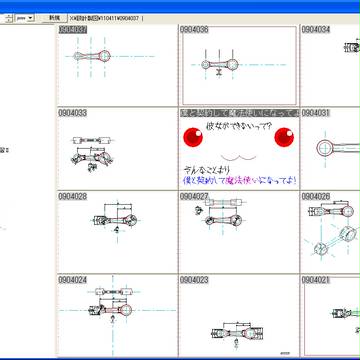Screen dimensions: 360x360
Task: Select thumbnail 0904027
Action: tap(239, 232)
